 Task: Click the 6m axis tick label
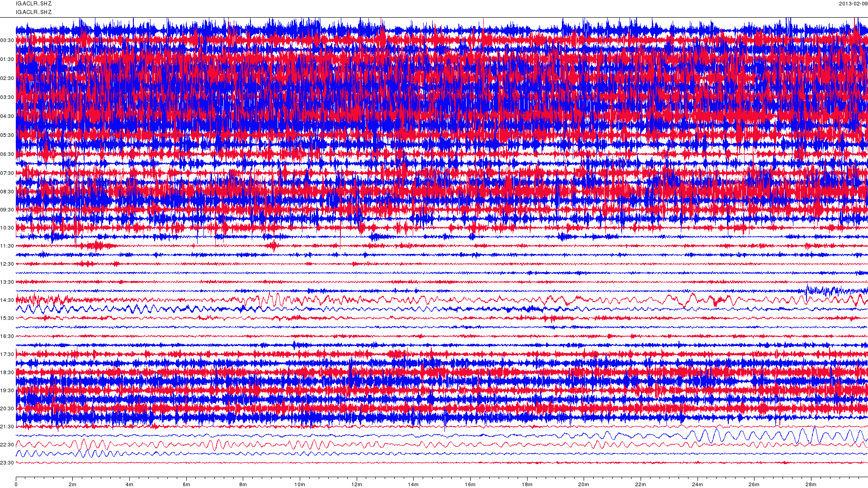186,485
